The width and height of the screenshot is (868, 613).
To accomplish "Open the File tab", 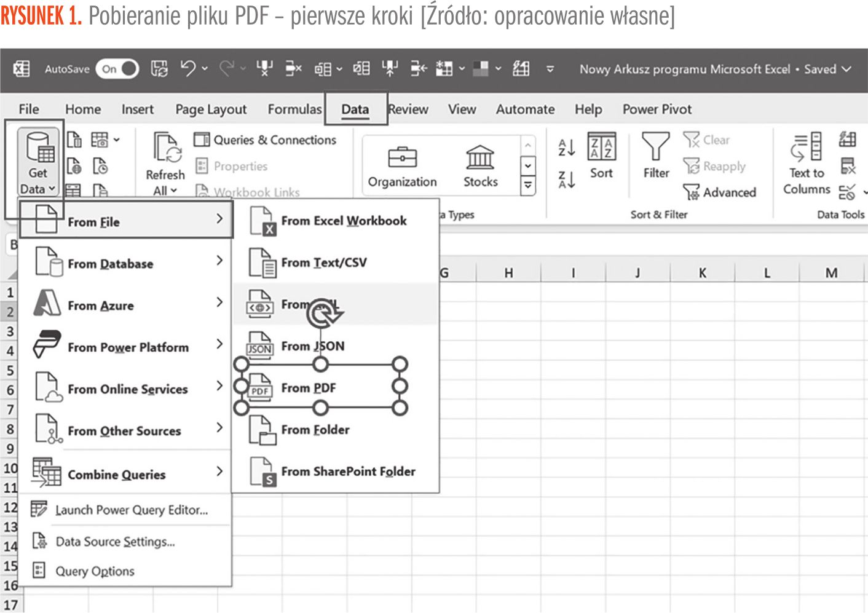I will coord(29,109).
